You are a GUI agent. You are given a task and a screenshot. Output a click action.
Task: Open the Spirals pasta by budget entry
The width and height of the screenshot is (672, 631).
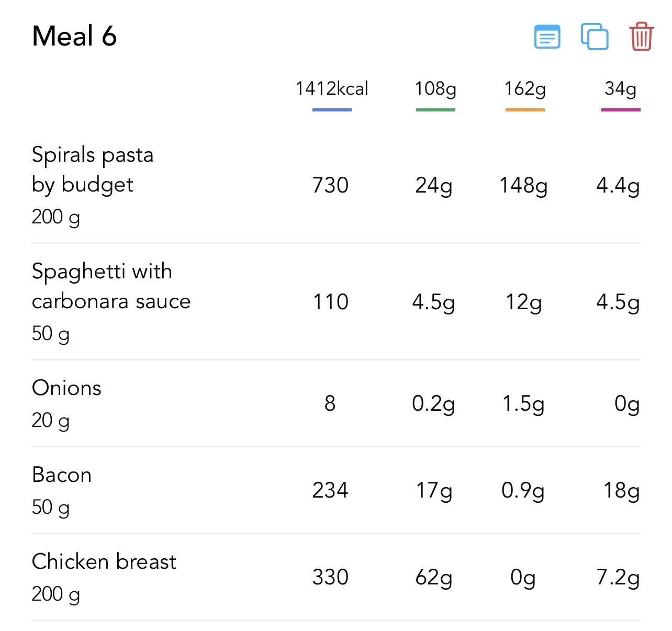(336, 185)
